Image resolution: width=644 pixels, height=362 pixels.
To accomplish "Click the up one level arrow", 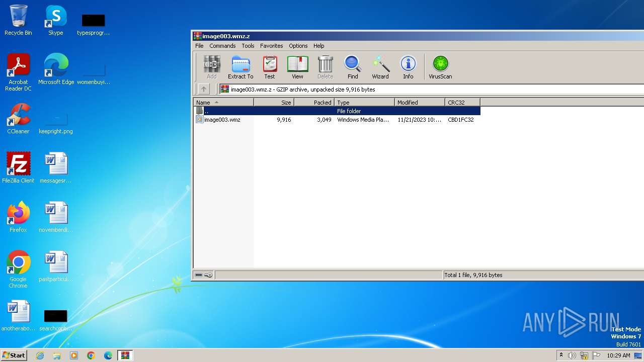I will pos(203,89).
